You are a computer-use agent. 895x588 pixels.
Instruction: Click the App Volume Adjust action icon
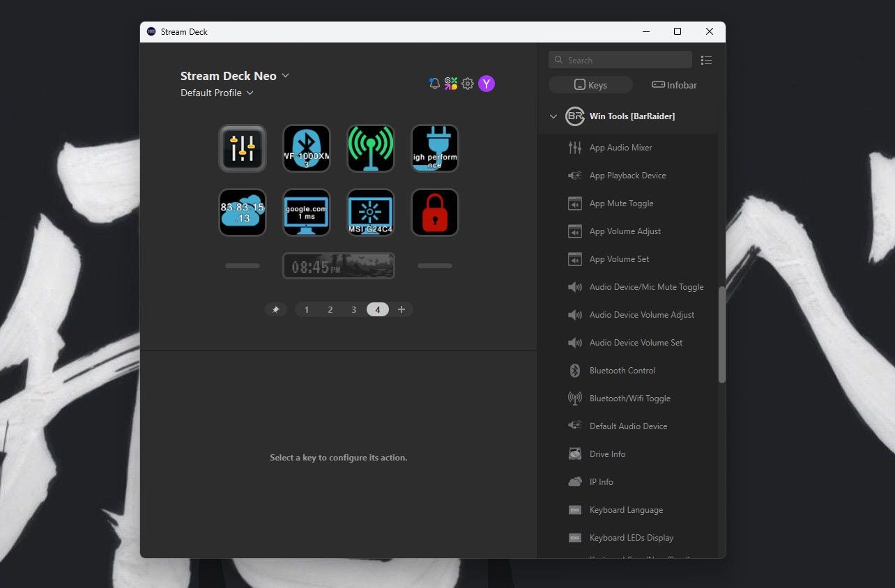tap(575, 231)
